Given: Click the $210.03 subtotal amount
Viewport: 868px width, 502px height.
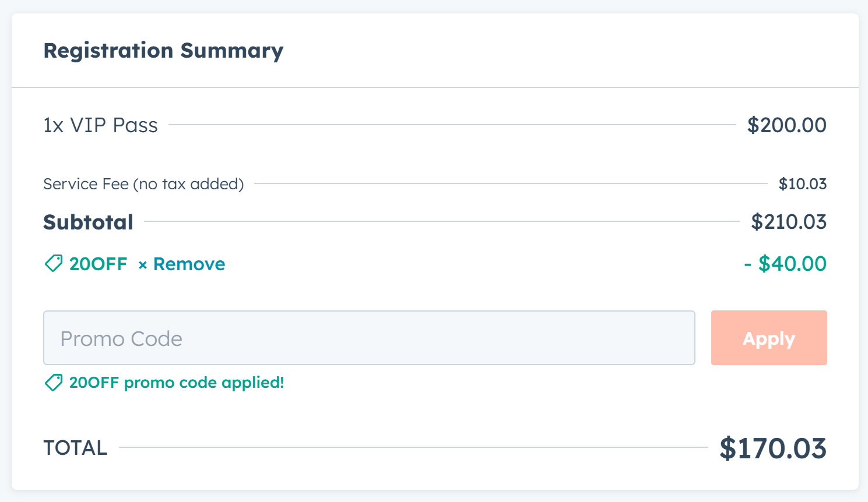Looking at the screenshot, I should (789, 222).
